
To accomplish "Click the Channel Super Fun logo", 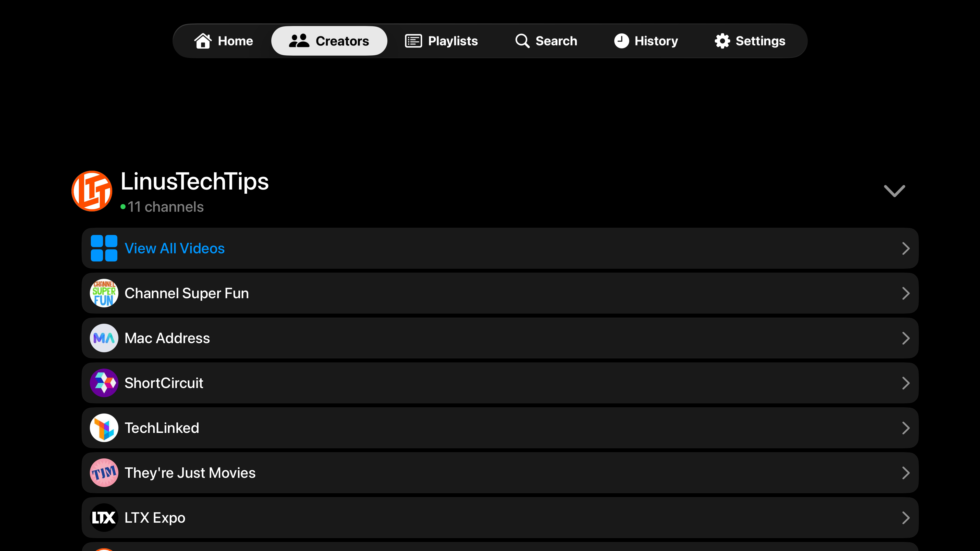I will coord(104,293).
